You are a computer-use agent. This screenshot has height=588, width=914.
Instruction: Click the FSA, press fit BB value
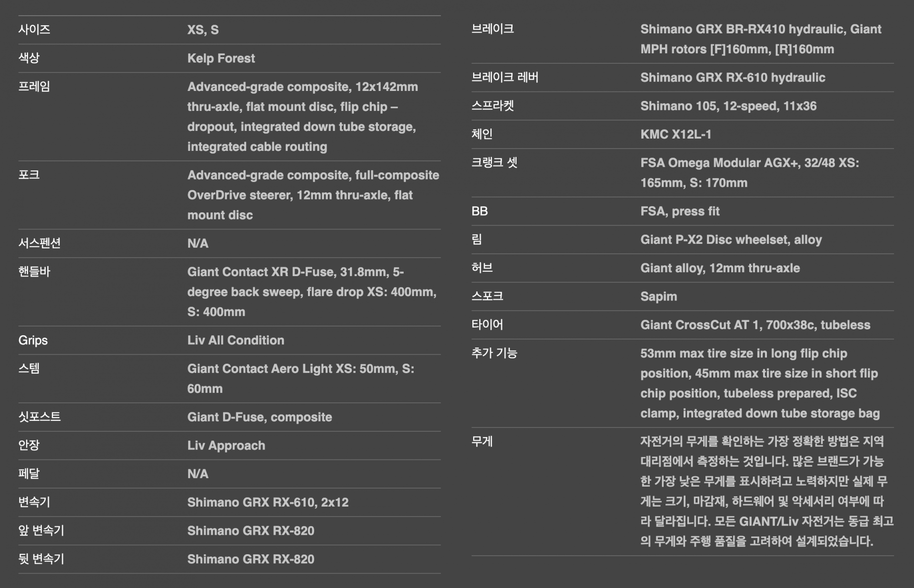click(680, 211)
